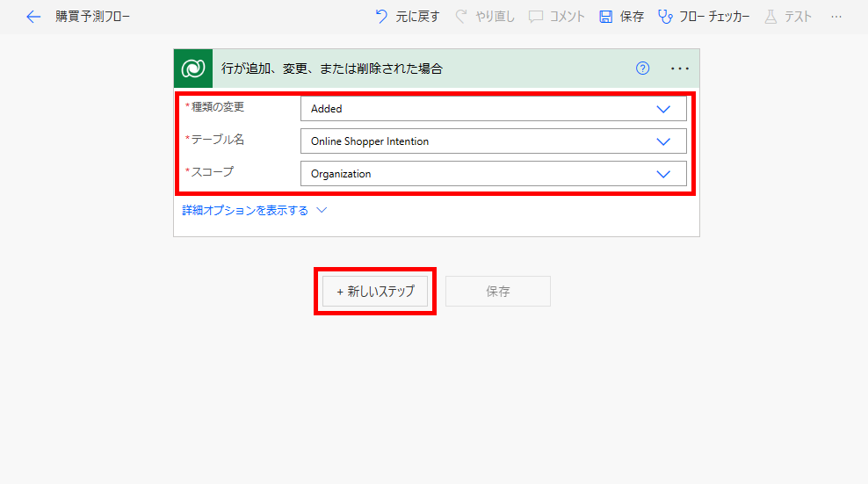Click the コメント label
The image size is (868, 484).
coord(567,17)
